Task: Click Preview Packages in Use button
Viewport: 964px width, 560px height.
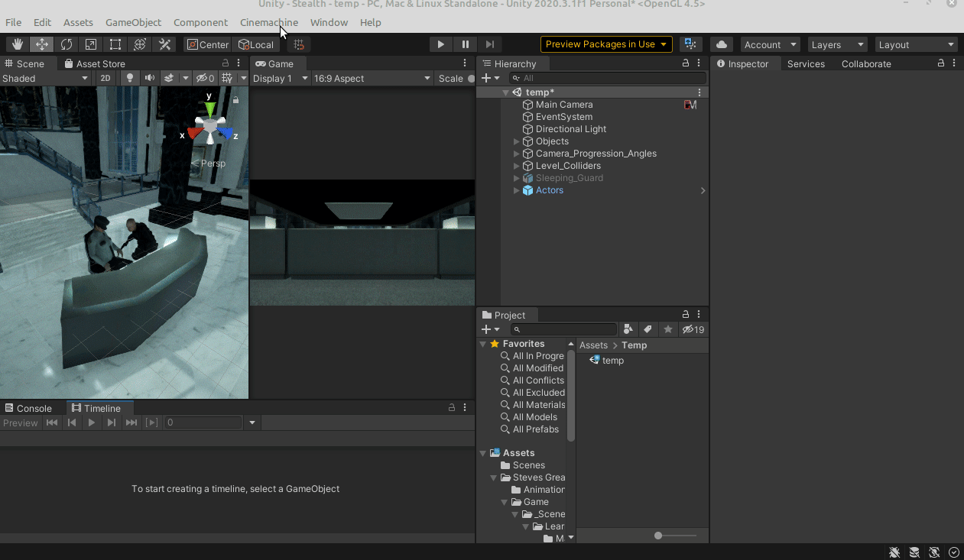Action: (x=605, y=44)
